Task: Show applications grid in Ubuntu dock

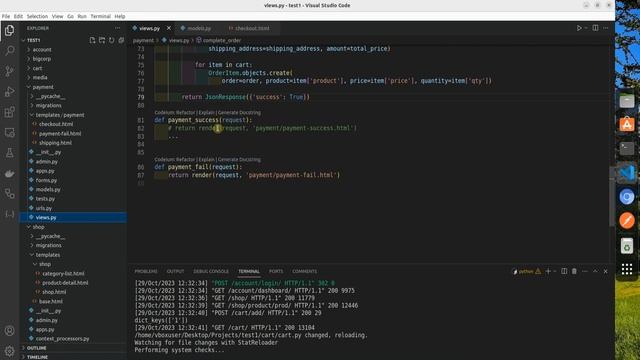Action: 627,269
